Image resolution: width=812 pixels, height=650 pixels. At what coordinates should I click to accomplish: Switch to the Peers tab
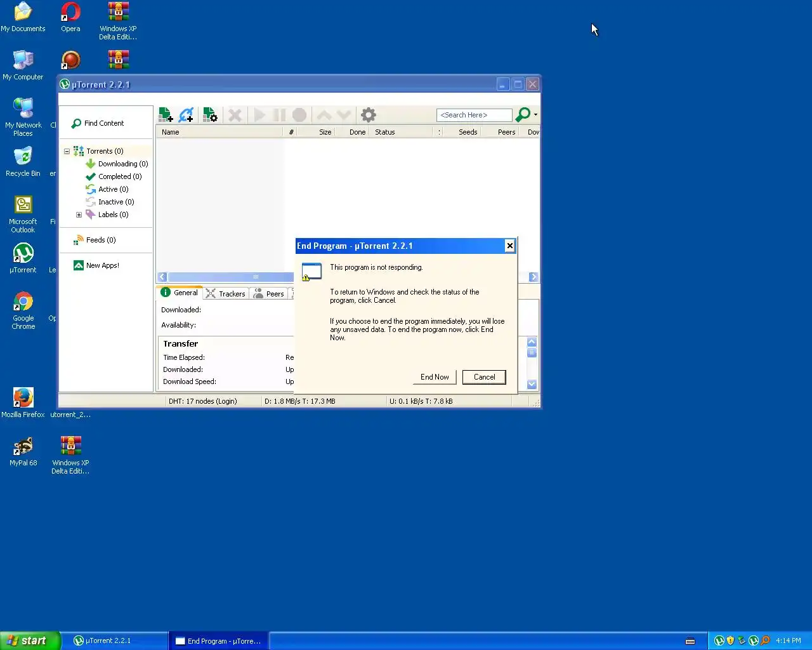coord(269,293)
